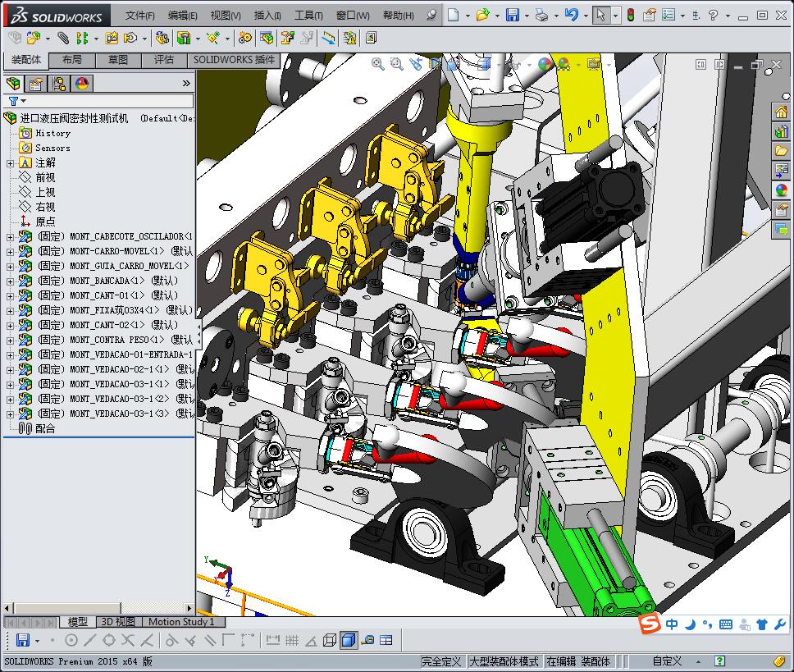Click the Bill of Materials icon
This screenshot has height=672, width=794.
[x=267, y=38]
